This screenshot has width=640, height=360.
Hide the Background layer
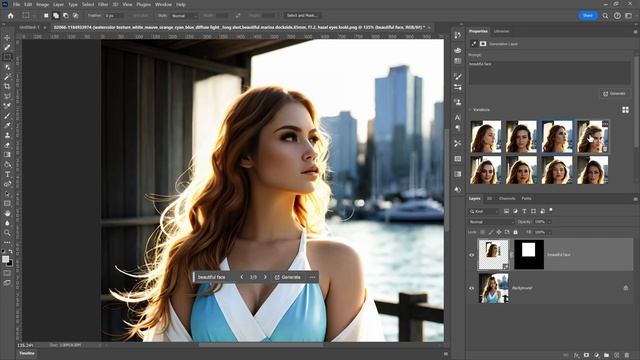coord(472,288)
